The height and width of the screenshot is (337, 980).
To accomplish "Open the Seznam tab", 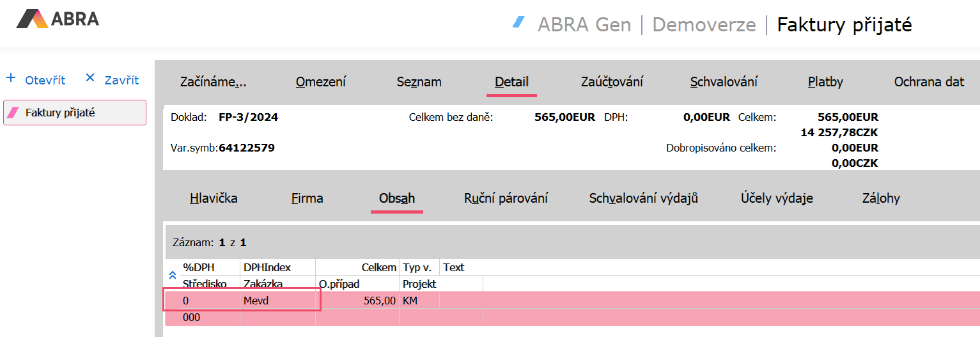I will (x=419, y=82).
